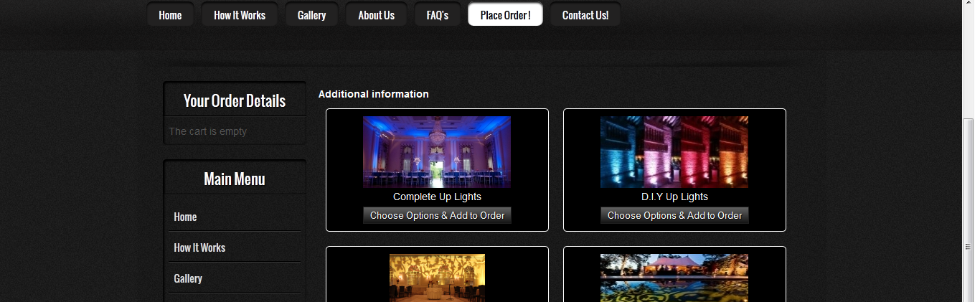
Task: Click How It Works in Main Menu sidebar
Action: 199,247
